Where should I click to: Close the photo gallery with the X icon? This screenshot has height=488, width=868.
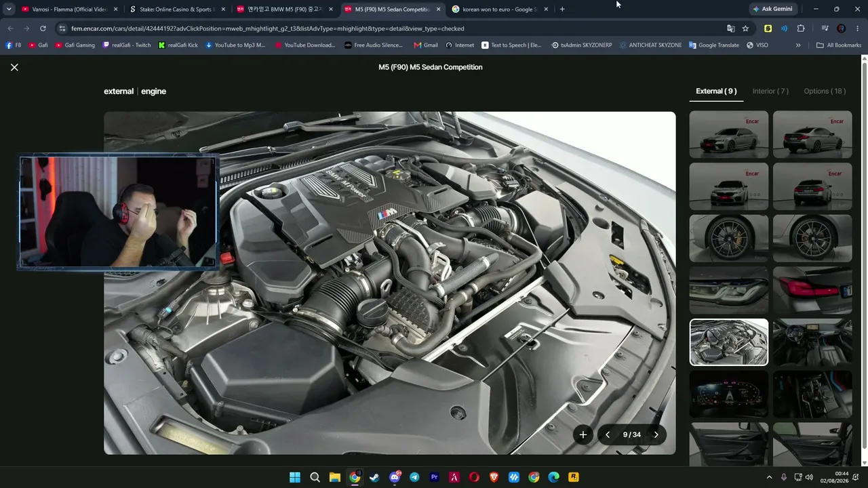[14, 67]
